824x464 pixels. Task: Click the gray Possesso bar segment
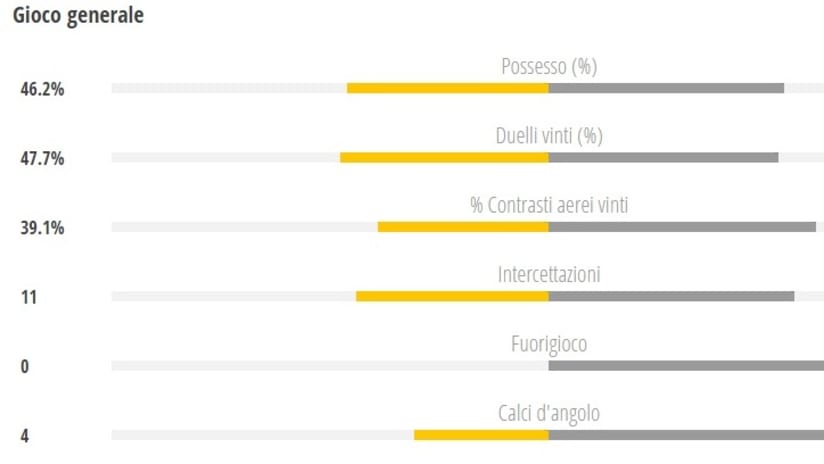pyautogui.click(x=666, y=88)
